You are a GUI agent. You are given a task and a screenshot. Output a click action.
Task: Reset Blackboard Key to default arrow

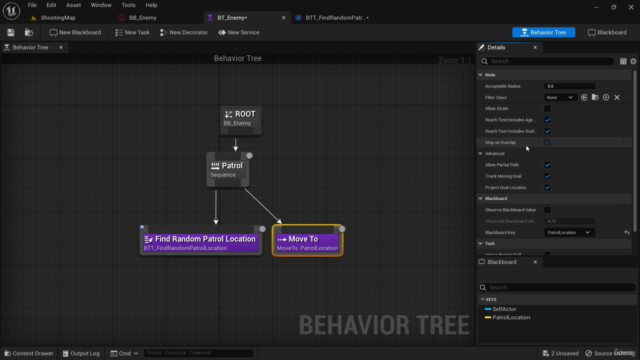[x=627, y=233]
